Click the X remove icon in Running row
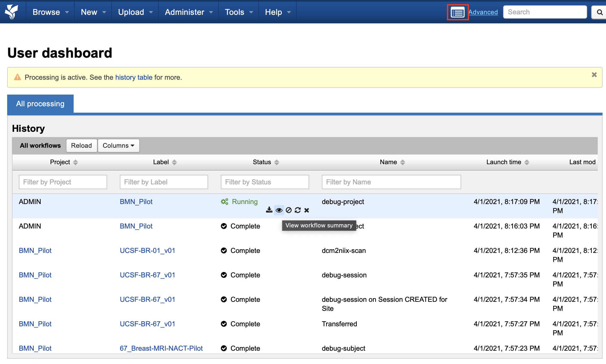This screenshot has height=364, width=606. 307,210
